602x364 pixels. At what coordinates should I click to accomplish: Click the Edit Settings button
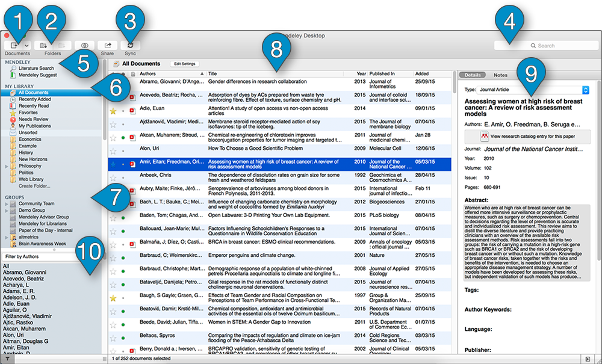coord(184,64)
